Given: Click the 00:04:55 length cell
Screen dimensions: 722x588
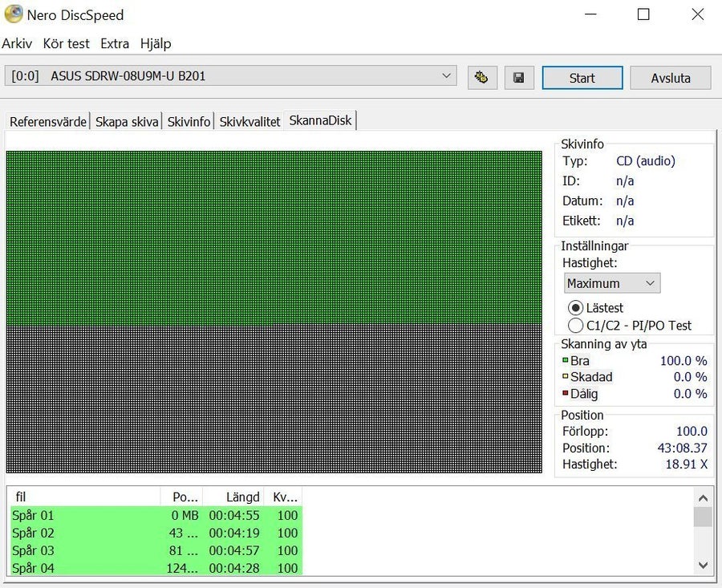Looking at the screenshot, I should pyautogui.click(x=234, y=515).
